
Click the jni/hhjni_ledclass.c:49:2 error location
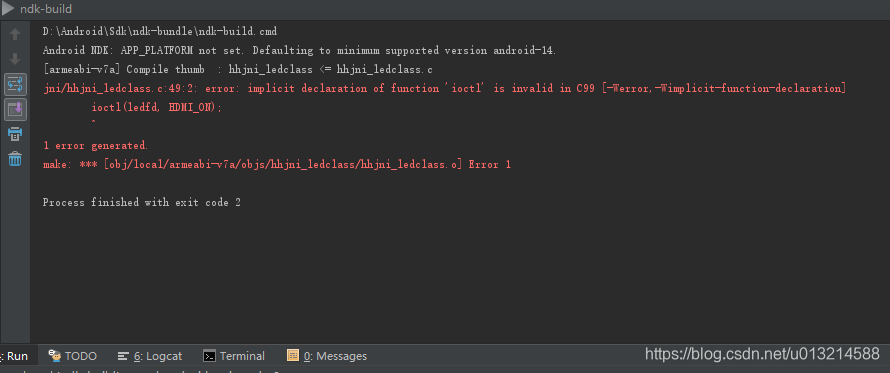[121, 89]
